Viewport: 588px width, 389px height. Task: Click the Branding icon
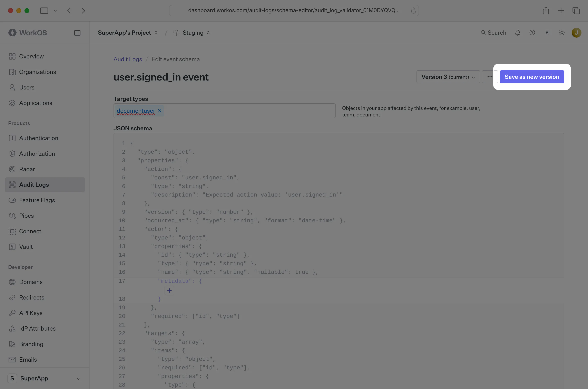coord(12,344)
